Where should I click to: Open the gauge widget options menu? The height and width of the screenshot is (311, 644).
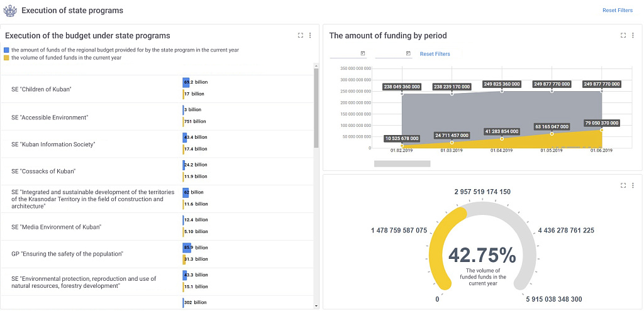pyautogui.click(x=633, y=185)
